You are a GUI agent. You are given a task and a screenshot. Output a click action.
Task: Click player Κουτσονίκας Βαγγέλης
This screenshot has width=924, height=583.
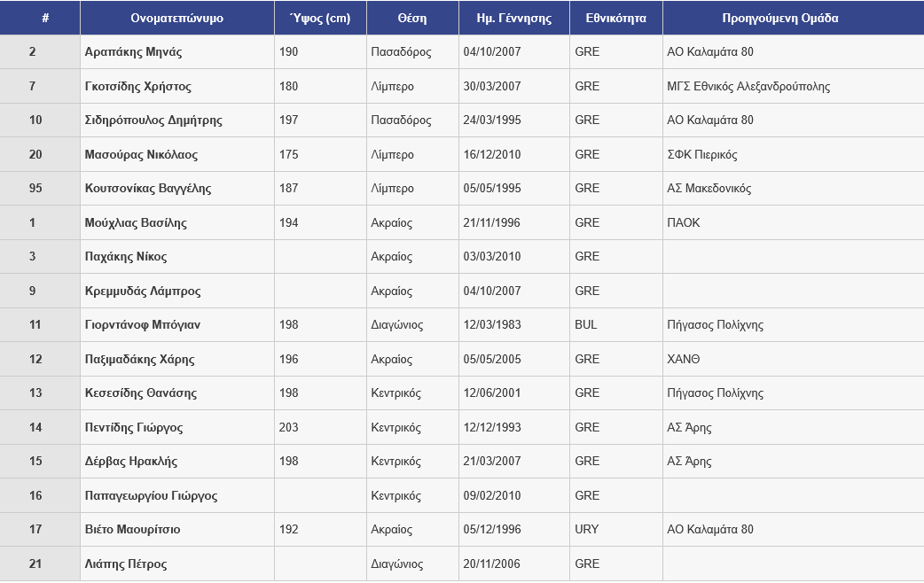[x=148, y=189]
